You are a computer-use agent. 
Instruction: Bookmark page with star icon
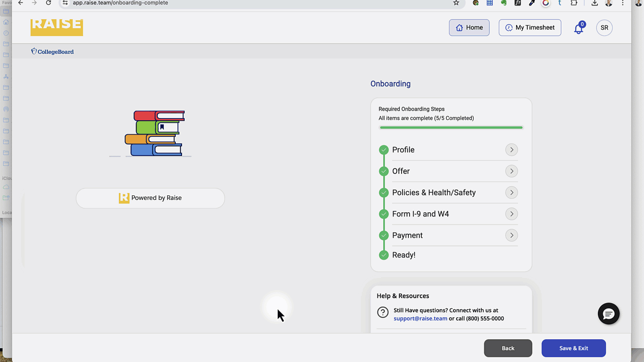coord(456,3)
